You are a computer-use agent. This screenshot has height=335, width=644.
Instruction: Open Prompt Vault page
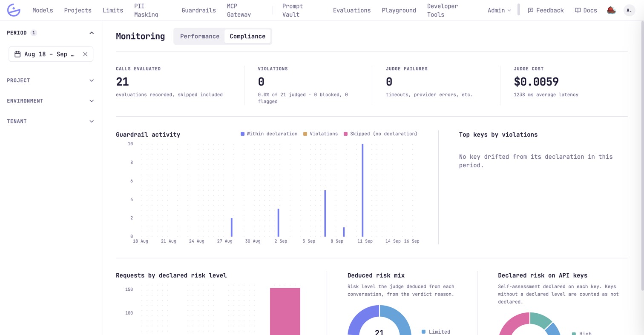293,10
